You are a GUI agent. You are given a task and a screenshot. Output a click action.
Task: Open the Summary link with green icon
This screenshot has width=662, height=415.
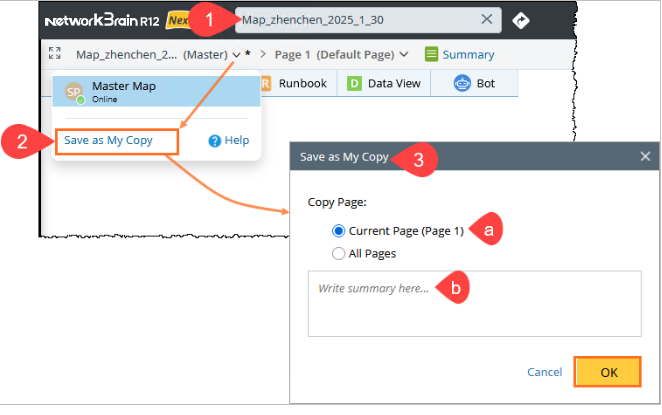459,54
